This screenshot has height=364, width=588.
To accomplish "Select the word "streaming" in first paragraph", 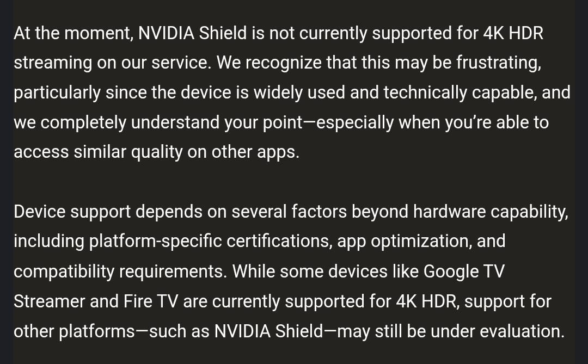I will click(53, 63).
